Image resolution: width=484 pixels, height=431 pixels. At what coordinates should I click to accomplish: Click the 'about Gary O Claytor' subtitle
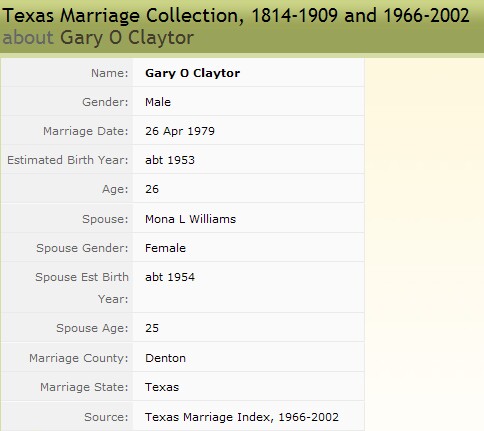point(98,38)
